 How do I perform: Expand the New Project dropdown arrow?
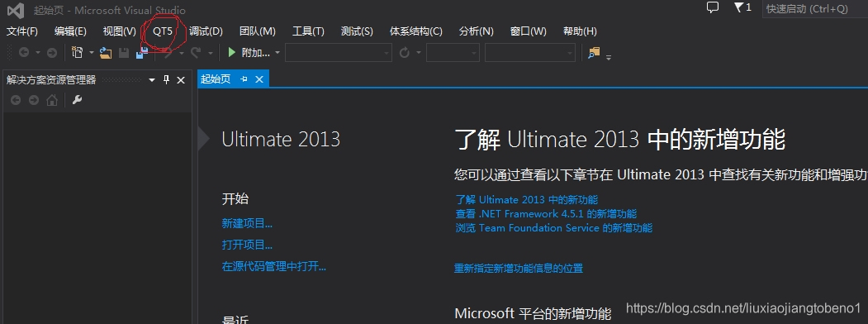92,53
